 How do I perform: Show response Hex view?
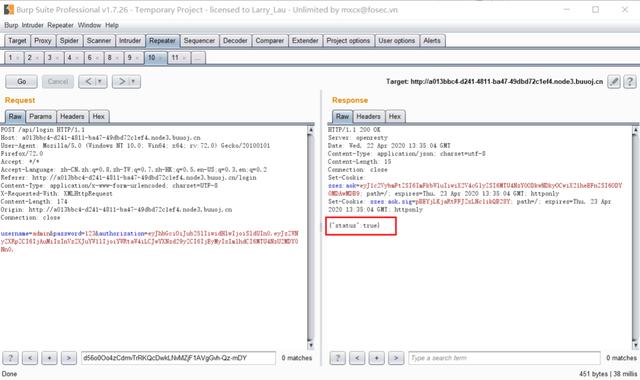(x=395, y=117)
